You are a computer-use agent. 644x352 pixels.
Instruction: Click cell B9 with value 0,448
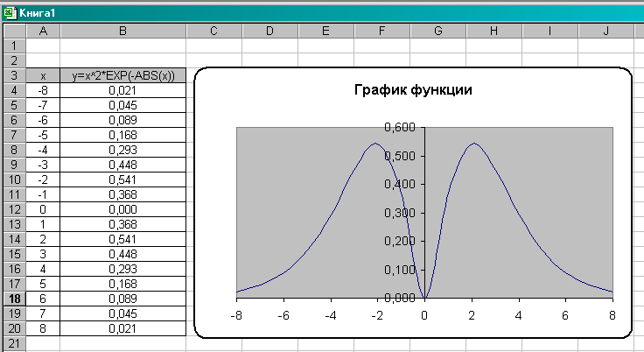click(122, 165)
